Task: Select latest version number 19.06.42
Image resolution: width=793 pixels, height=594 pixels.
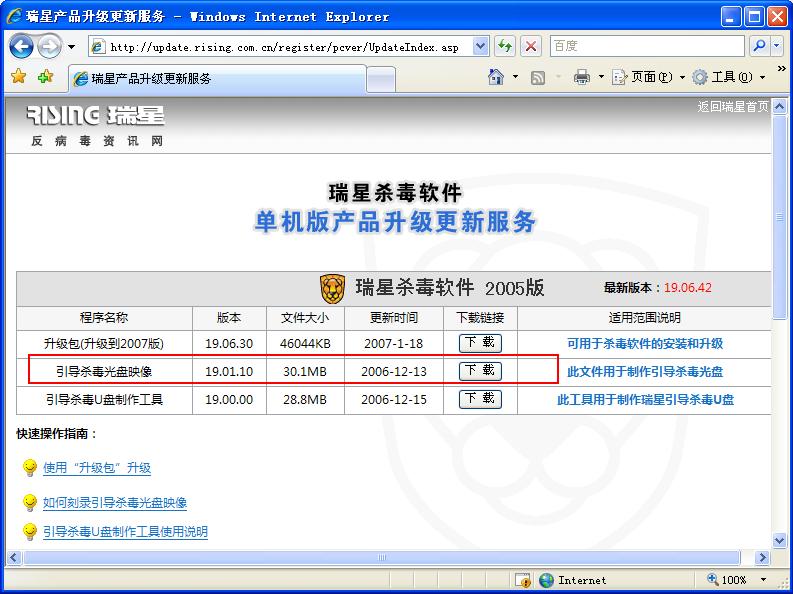Action: tap(688, 288)
